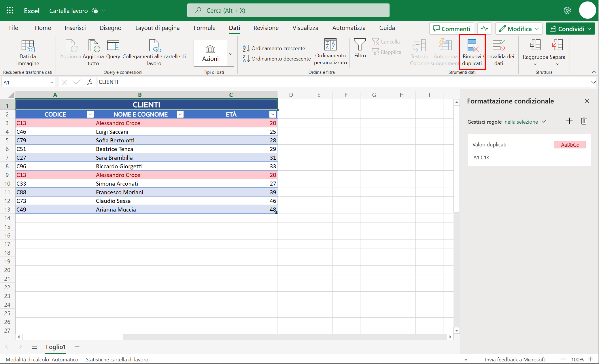The width and height of the screenshot is (599, 364).
Task: Select the Name Box cell reference field
Action: pyautogui.click(x=26, y=82)
